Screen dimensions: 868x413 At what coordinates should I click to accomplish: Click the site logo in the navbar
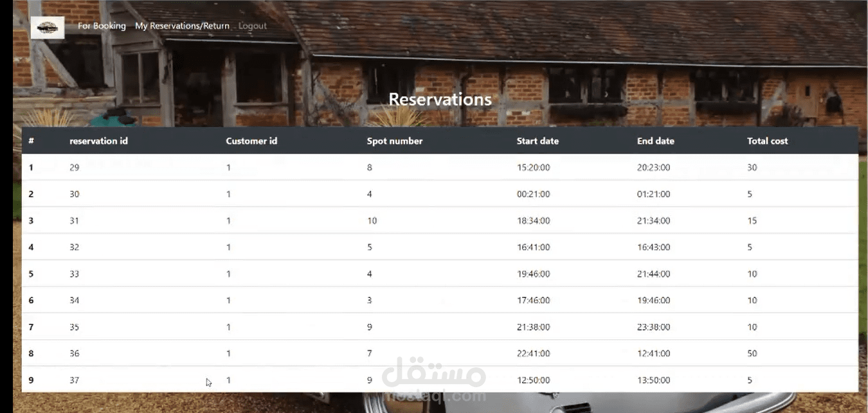point(48,27)
